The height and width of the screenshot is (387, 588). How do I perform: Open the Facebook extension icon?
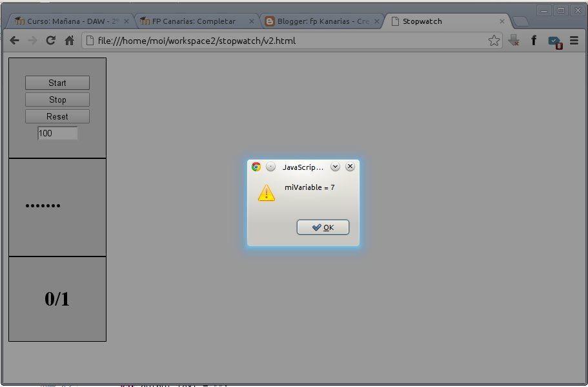click(534, 40)
